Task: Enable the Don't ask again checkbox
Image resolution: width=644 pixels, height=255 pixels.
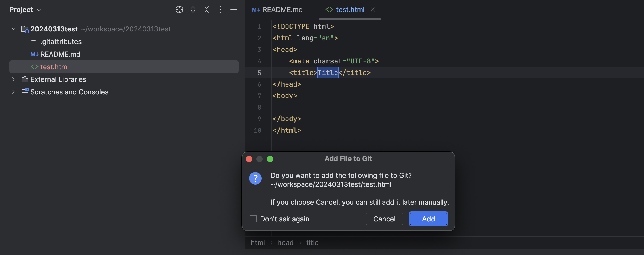Action: pos(253,219)
